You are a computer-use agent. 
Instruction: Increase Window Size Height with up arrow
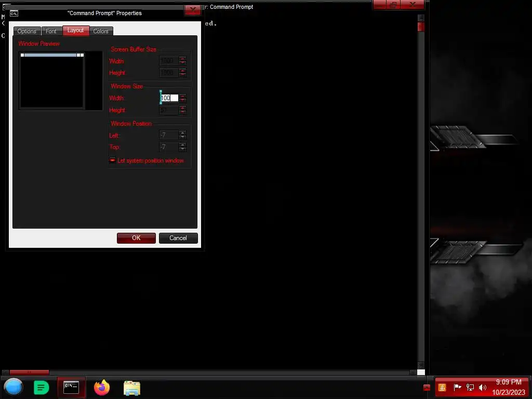[182, 108]
